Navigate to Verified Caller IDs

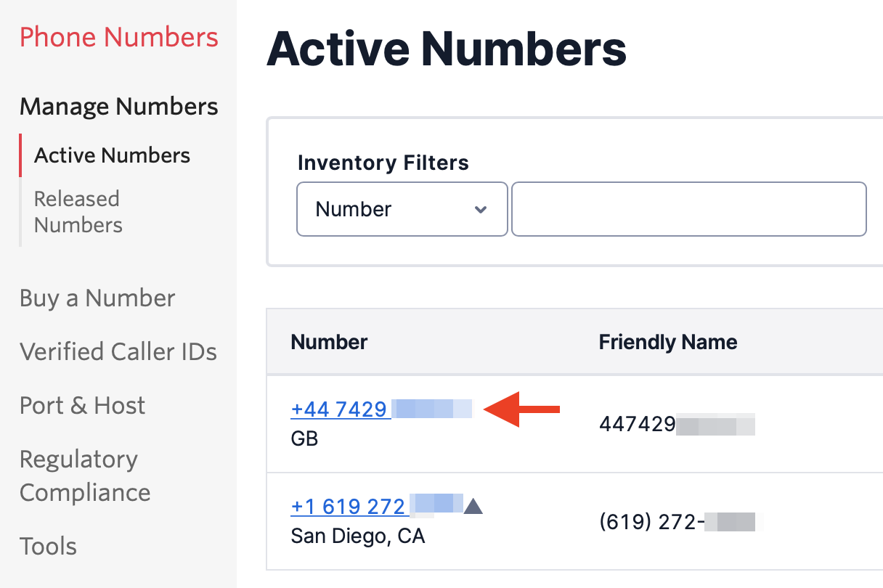[x=118, y=352]
